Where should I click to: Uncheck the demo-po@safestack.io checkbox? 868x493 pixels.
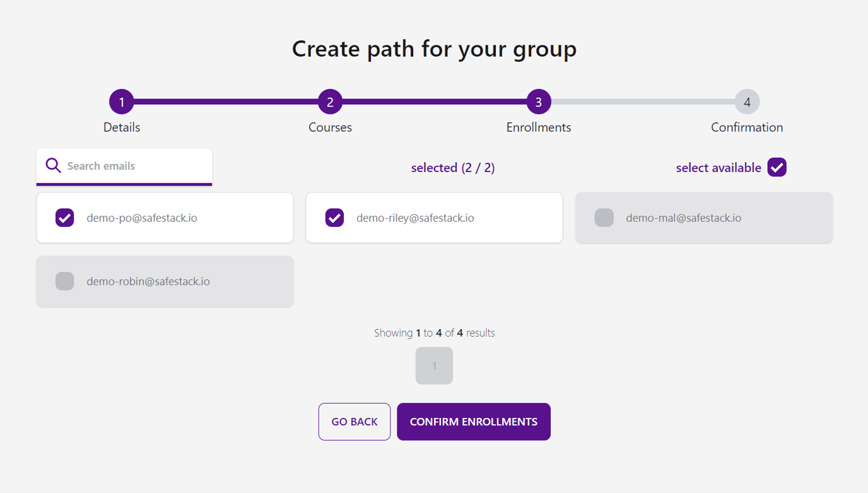click(x=64, y=217)
